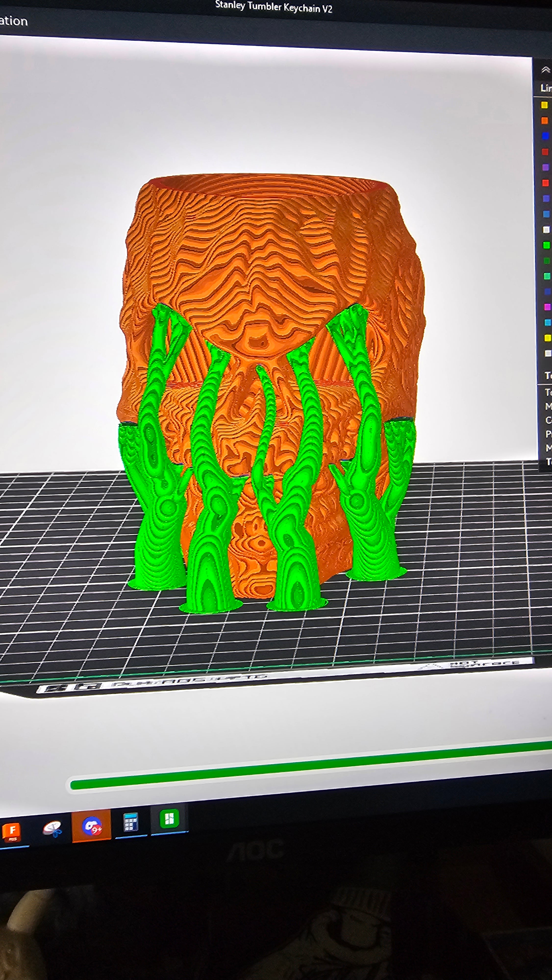Click the royal blue swatch below the orange one
Image resolution: width=552 pixels, height=980 pixels.
[545, 136]
